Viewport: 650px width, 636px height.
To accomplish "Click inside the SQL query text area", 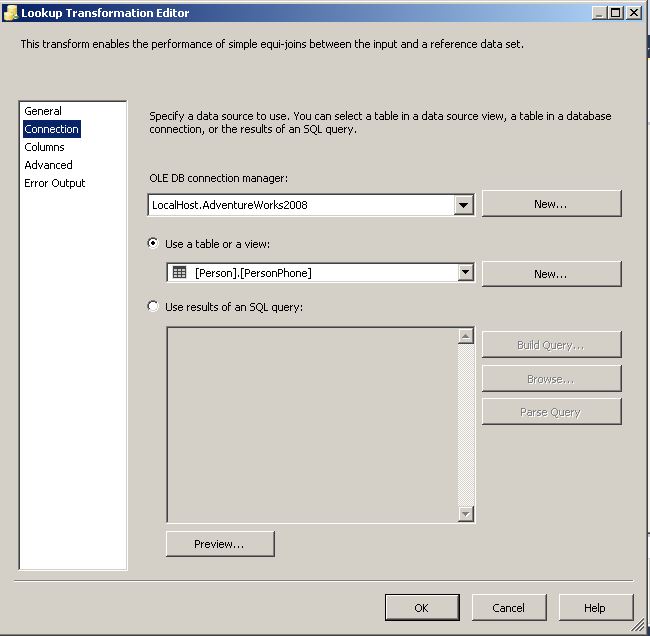I will click(313, 425).
